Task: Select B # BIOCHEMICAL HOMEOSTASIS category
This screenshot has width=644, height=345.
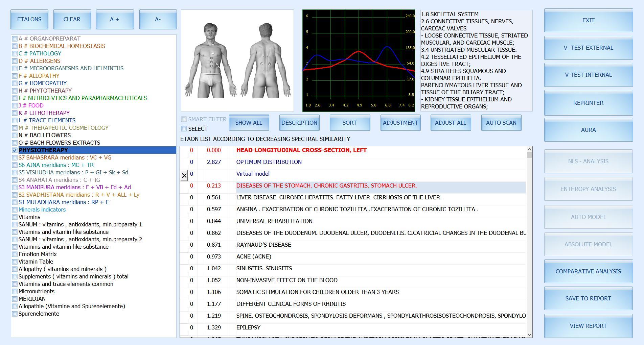Action: coord(62,46)
